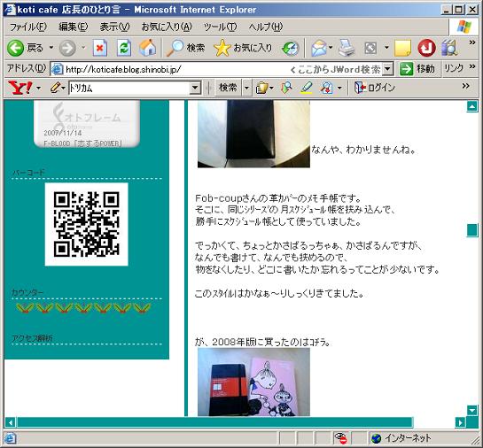Open Yahoo search box dropdown
The height and width of the screenshot is (448, 483).
click(x=195, y=89)
